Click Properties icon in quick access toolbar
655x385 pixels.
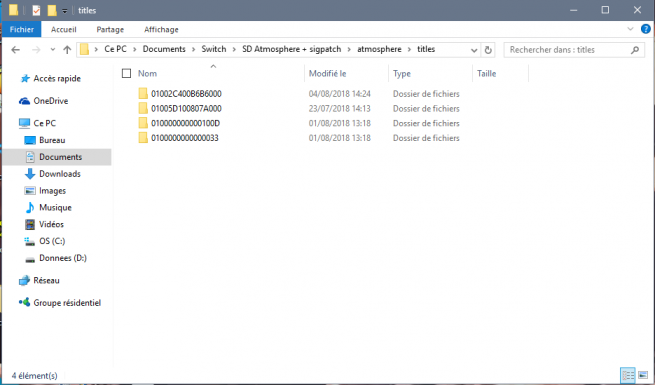coord(36,10)
